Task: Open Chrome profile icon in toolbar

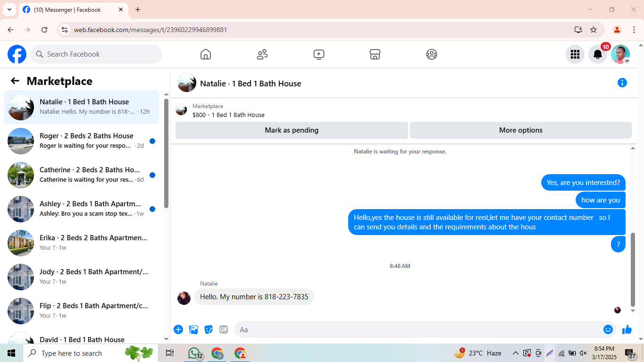Action: [617, 30]
